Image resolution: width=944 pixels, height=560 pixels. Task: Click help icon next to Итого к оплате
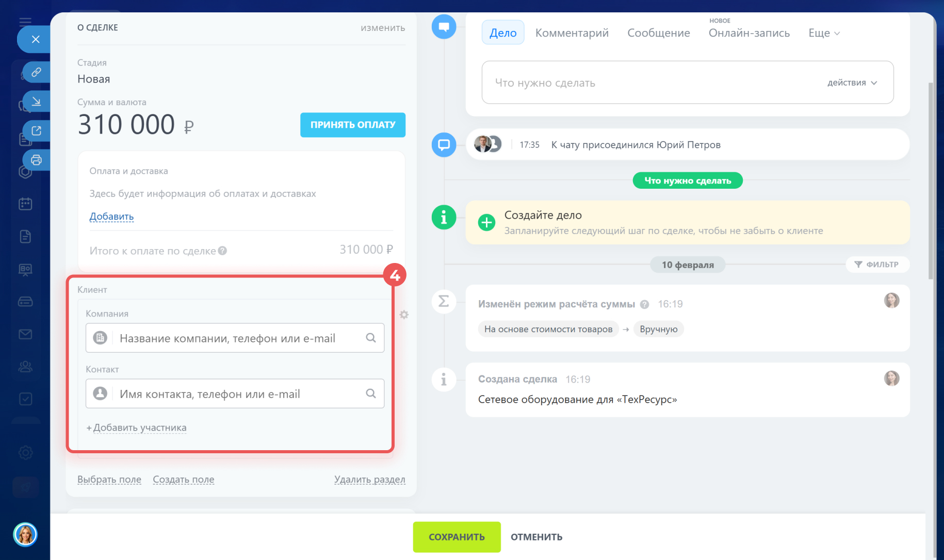tap(222, 251)
